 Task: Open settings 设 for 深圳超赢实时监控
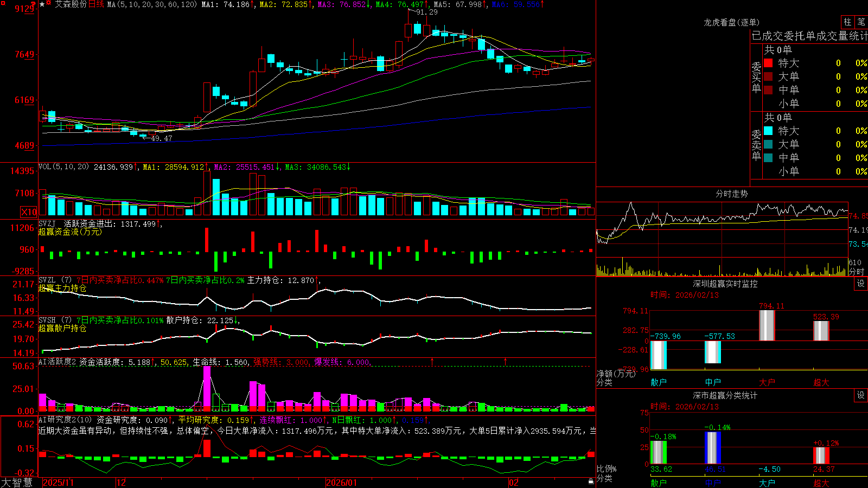[861, 284]
